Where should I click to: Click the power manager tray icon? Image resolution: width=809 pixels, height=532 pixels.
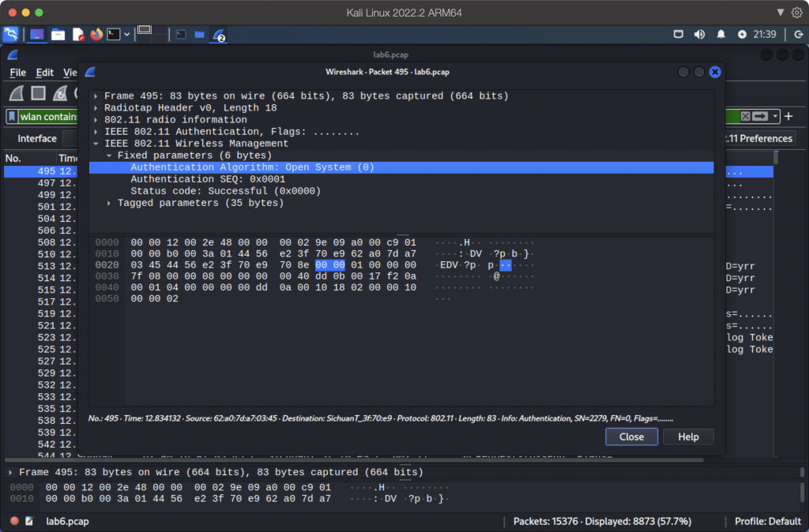click(x=742, y=35)
